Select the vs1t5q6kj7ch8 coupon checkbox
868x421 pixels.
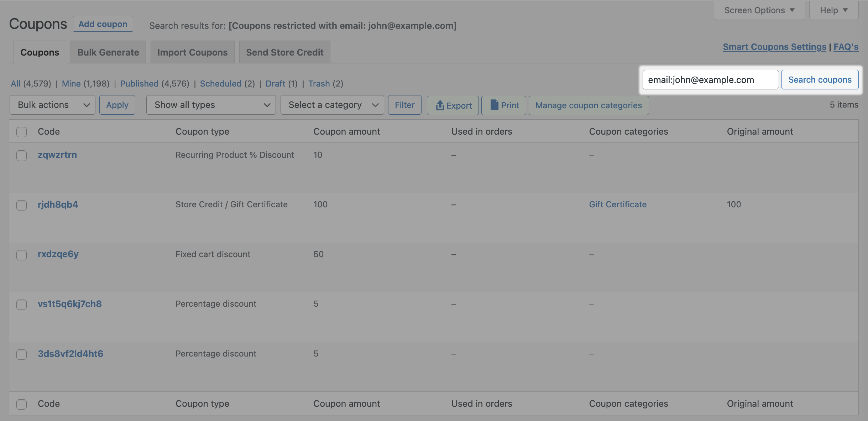point(22,305)
